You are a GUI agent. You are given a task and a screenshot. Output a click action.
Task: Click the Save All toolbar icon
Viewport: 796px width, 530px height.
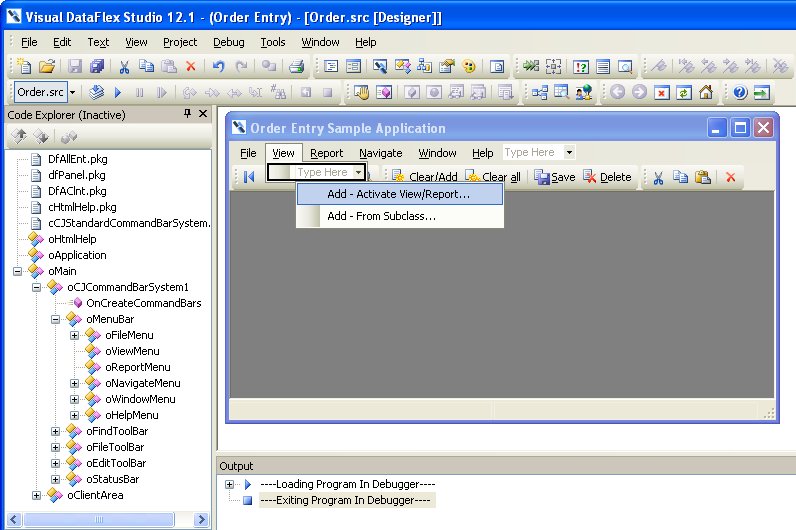point(97,66)
